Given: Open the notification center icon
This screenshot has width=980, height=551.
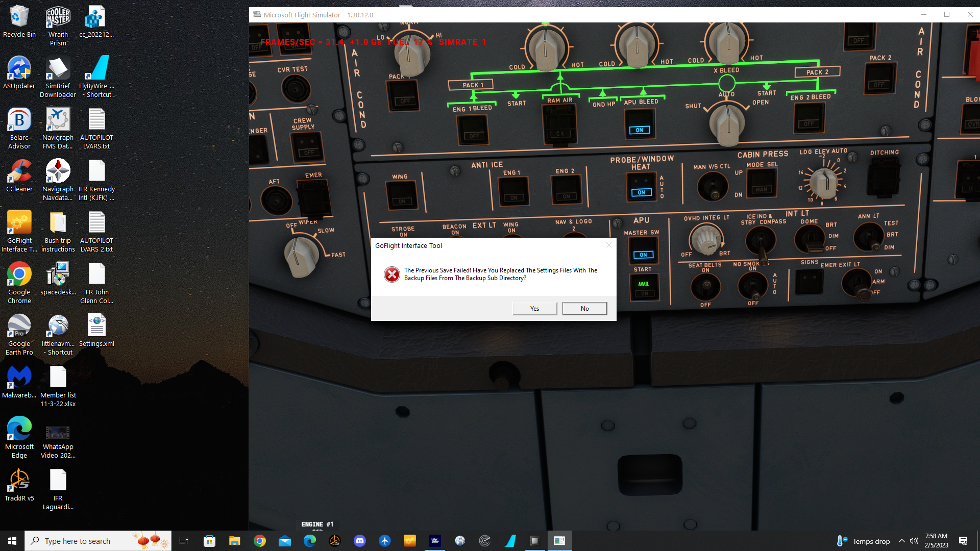Looking at the screenshot, I should click(963, 541).
